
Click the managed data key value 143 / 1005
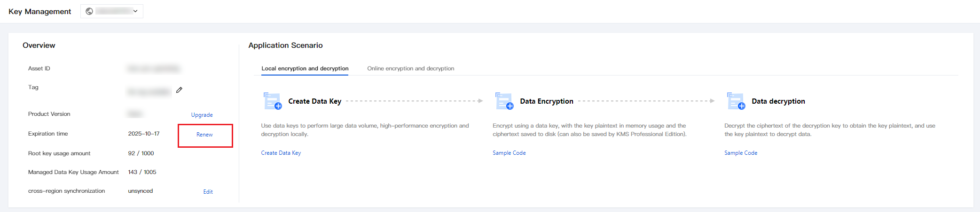pyautogui.click(x=142, y=172)
